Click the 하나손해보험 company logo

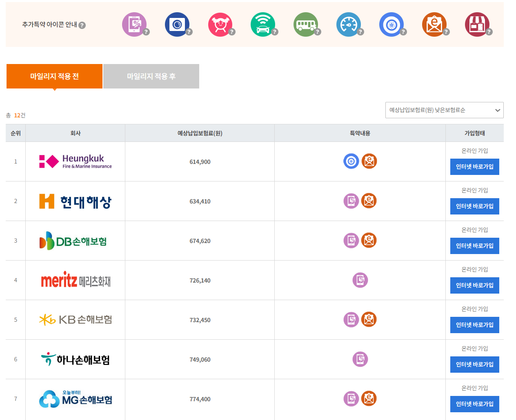(x=76, y=359)
